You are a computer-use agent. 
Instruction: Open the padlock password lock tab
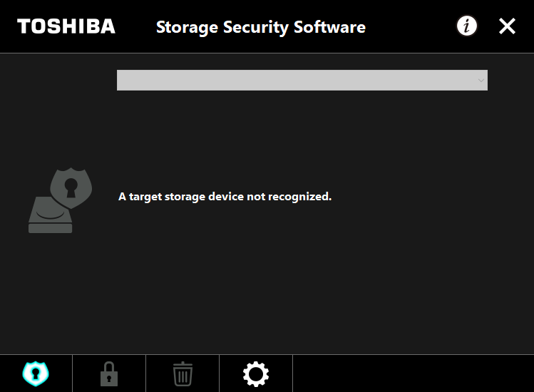coord(109,373)
